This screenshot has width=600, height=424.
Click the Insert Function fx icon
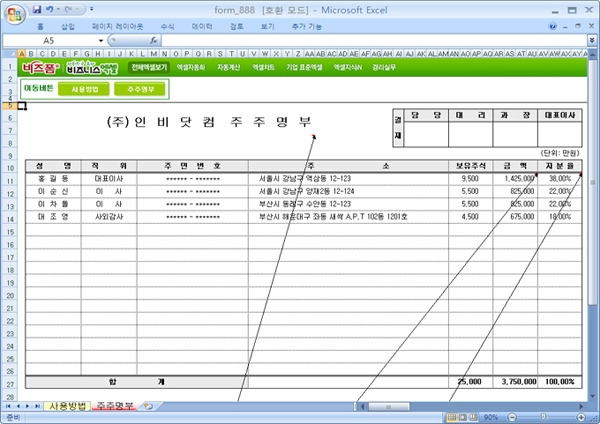[153, 41]
